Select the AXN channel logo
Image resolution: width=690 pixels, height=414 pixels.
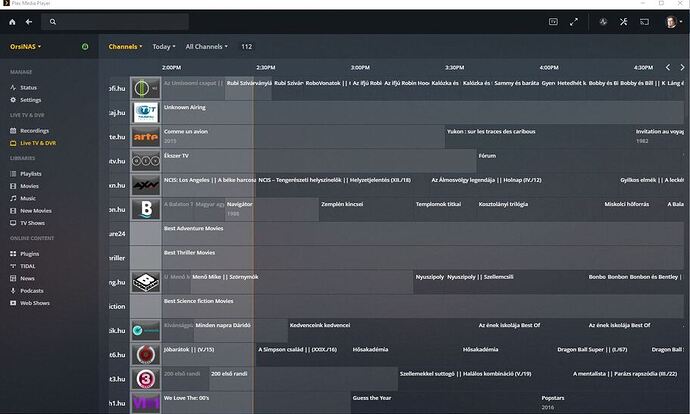click(146, 185)
